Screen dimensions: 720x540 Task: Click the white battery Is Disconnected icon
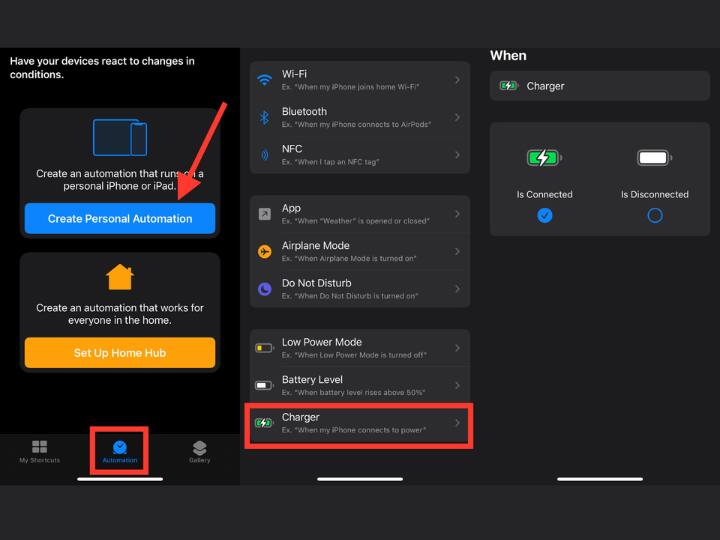(x=654, y=158)
